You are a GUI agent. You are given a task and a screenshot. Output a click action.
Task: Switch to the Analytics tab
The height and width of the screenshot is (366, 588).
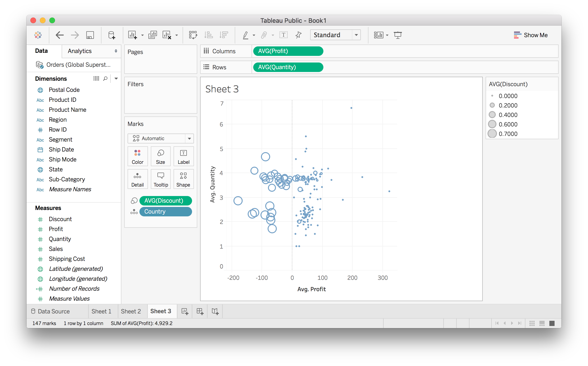click(x=80, y=51)
